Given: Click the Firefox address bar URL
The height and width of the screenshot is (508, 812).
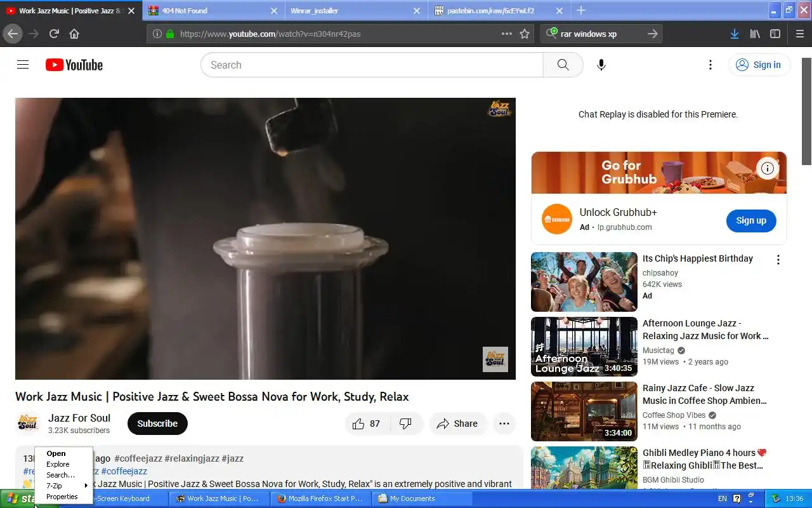Looking at the screenshot, I should [x=270, y=34].
